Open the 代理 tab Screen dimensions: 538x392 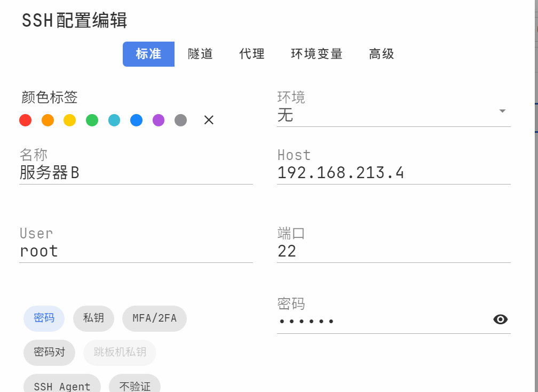252,54
